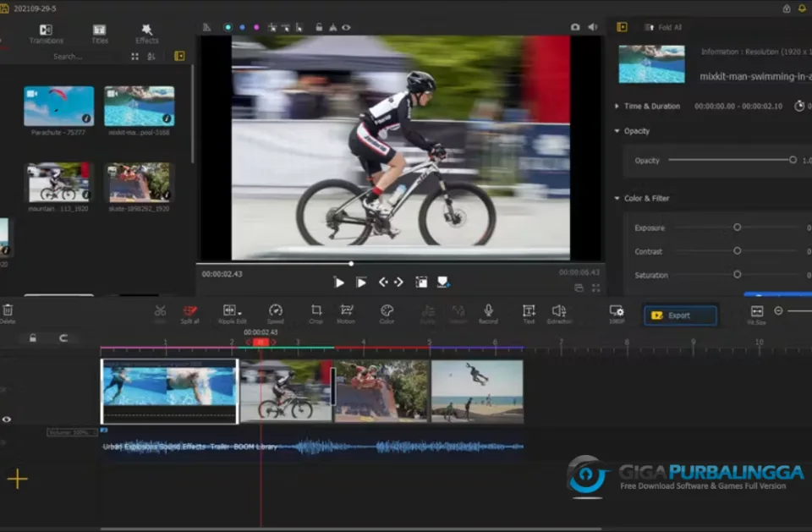Open the Speed tool
This screenshot has height=532, width=812.
pos(276,314)
